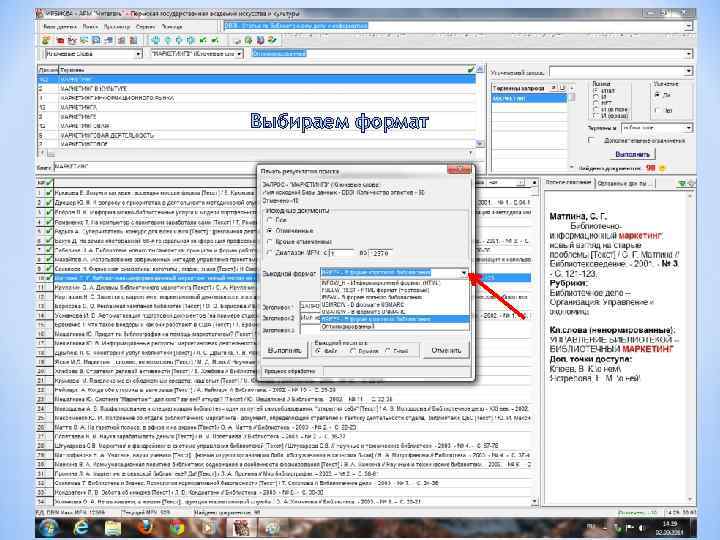Open the Поиск menu
This screenshot has height=540, width=720.
90,27
